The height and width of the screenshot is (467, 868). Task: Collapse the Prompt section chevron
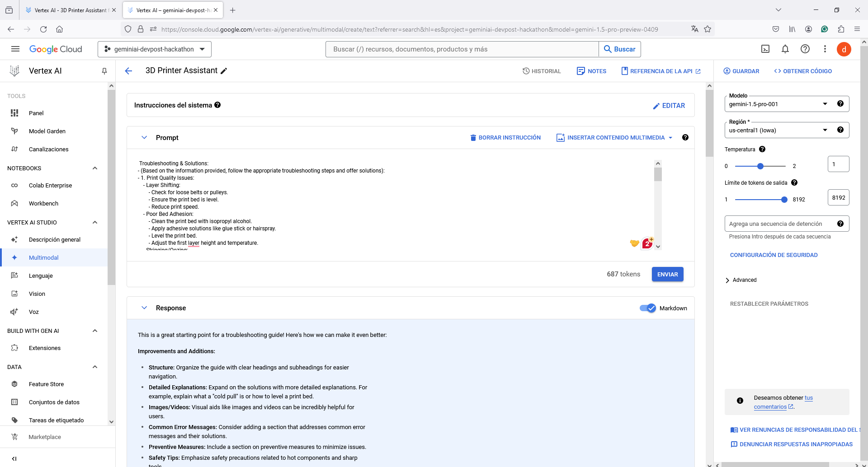point(144,137)
